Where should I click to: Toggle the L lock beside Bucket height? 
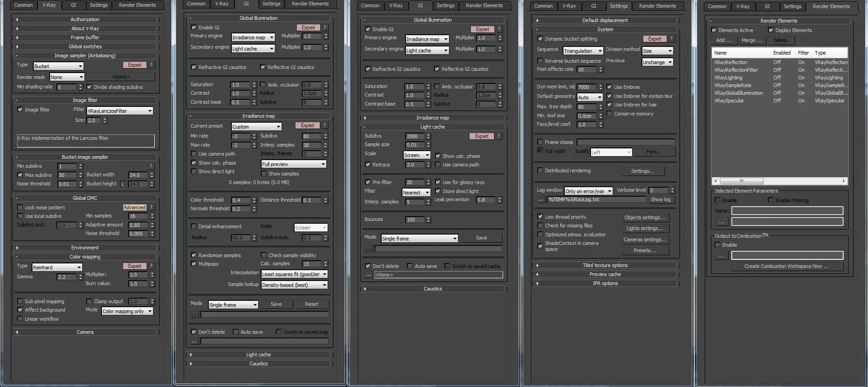tap(123, 184)
